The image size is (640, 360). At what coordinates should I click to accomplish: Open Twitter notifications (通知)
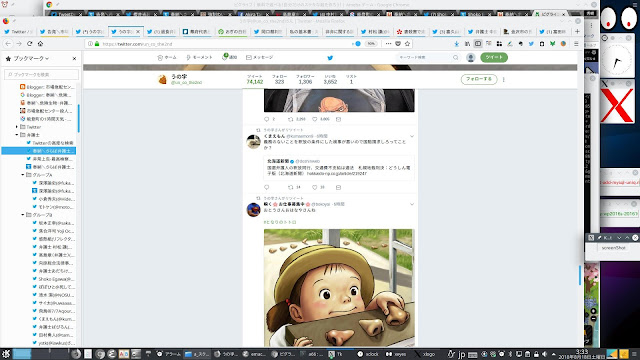point(229,57)
